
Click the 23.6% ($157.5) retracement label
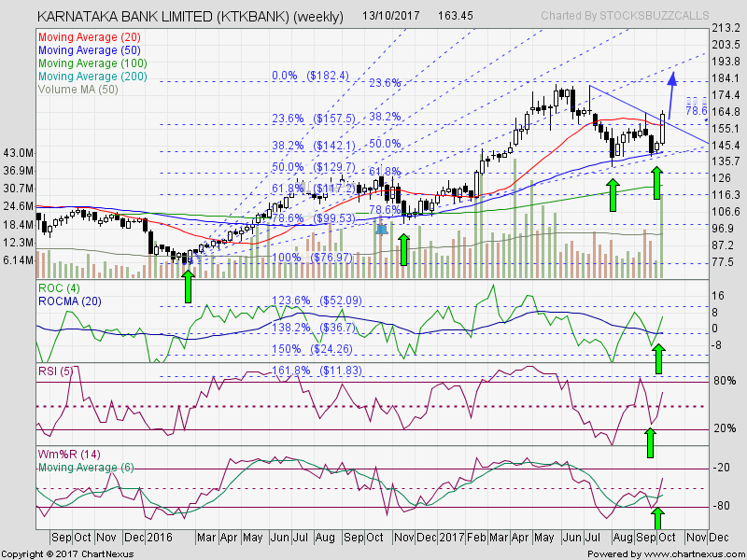pos(314,119)
